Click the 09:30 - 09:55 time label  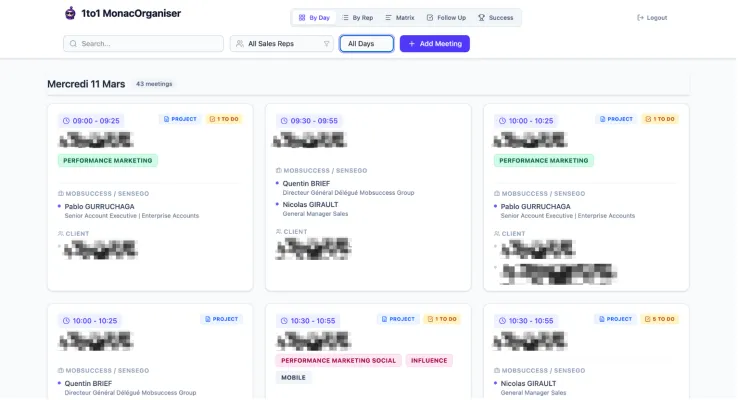click(314, 121)
